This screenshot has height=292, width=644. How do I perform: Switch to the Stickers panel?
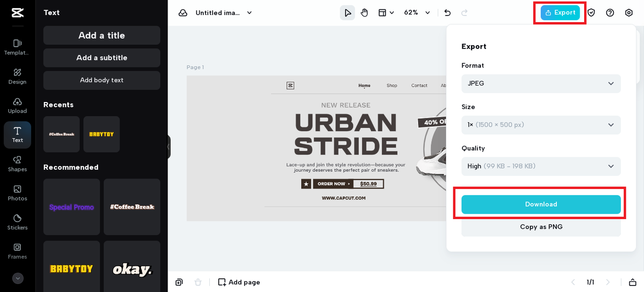[x=17, y=222]
